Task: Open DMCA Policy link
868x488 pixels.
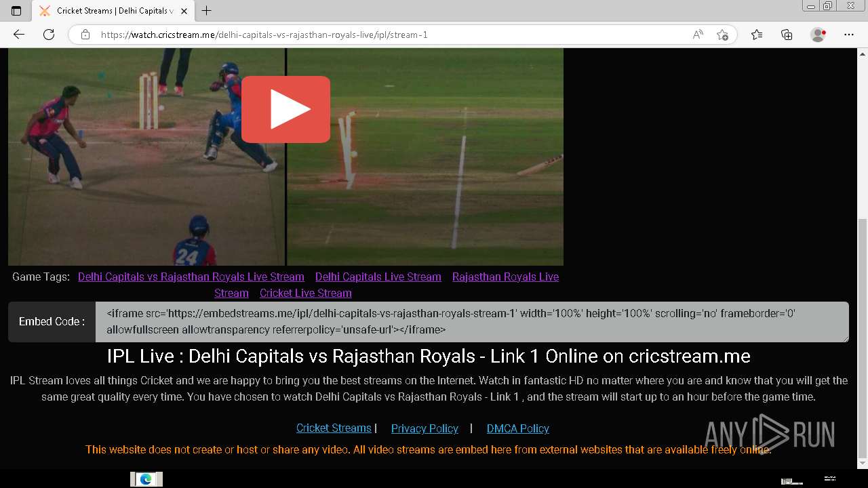Action: pos(518,428)
